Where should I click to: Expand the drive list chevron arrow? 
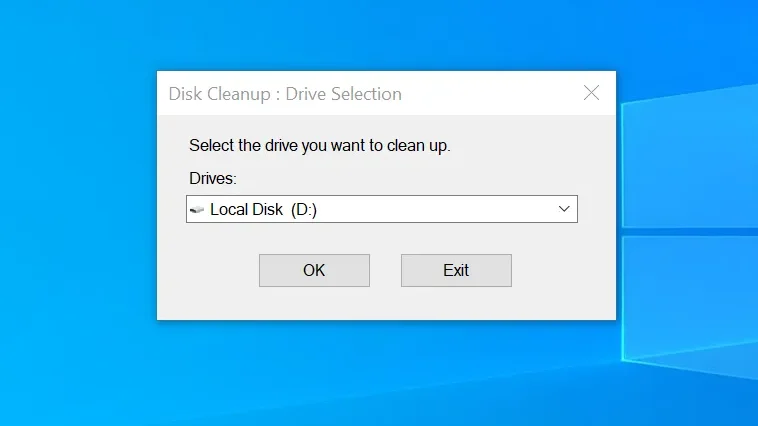564,209
